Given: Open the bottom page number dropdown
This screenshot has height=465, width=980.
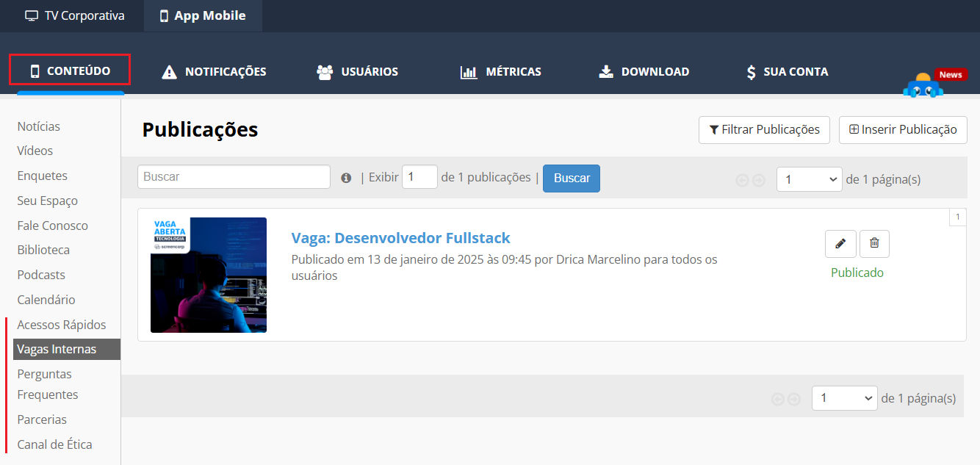Looking at the screenshot, I should point(844,398).
